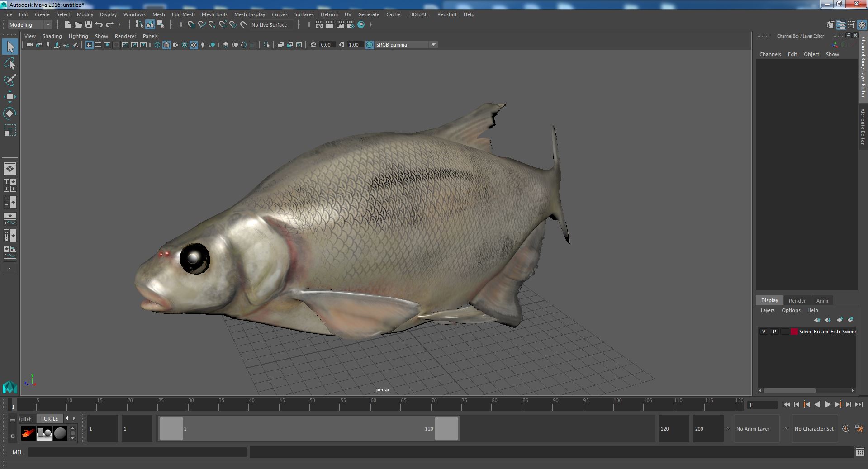Undo the last action
The height and width of the screenshot is (469, 868).
tap(99, 24)
